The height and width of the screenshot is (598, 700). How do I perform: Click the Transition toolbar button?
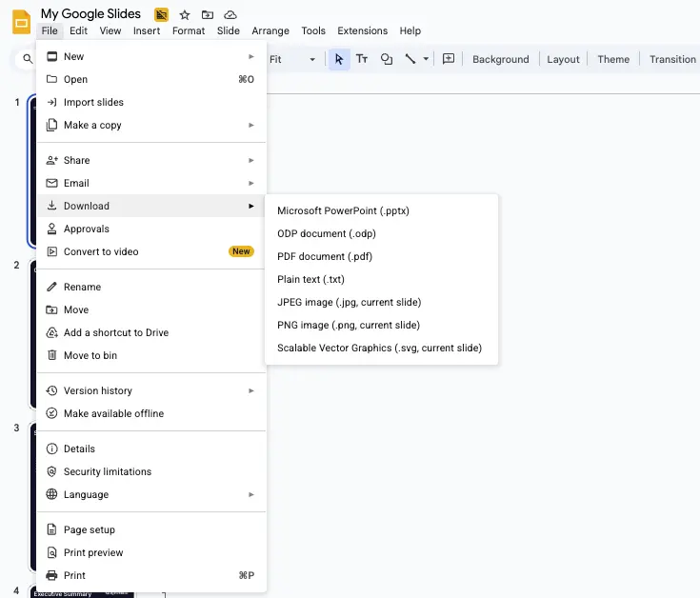(x=672, y=59)
